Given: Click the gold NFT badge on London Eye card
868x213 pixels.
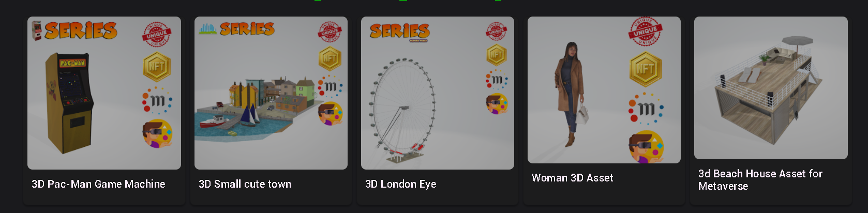Looking at the screenshot, I should click(497, 55).
